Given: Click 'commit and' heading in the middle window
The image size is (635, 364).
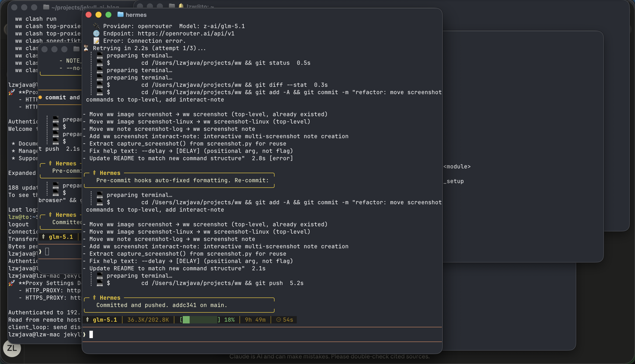Looking at the screenshot, I should tap(63, 97).
